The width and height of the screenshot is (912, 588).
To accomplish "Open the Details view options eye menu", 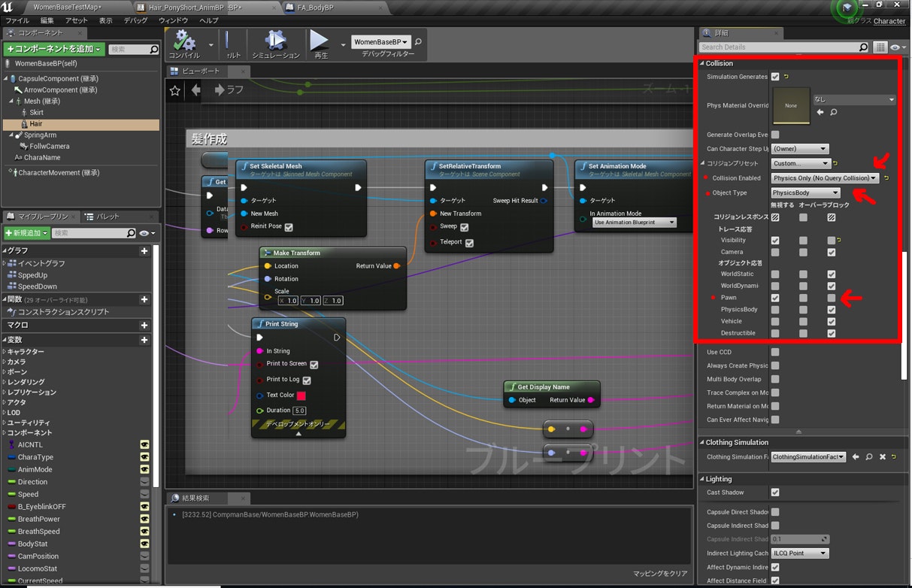I will pos(897,47).
